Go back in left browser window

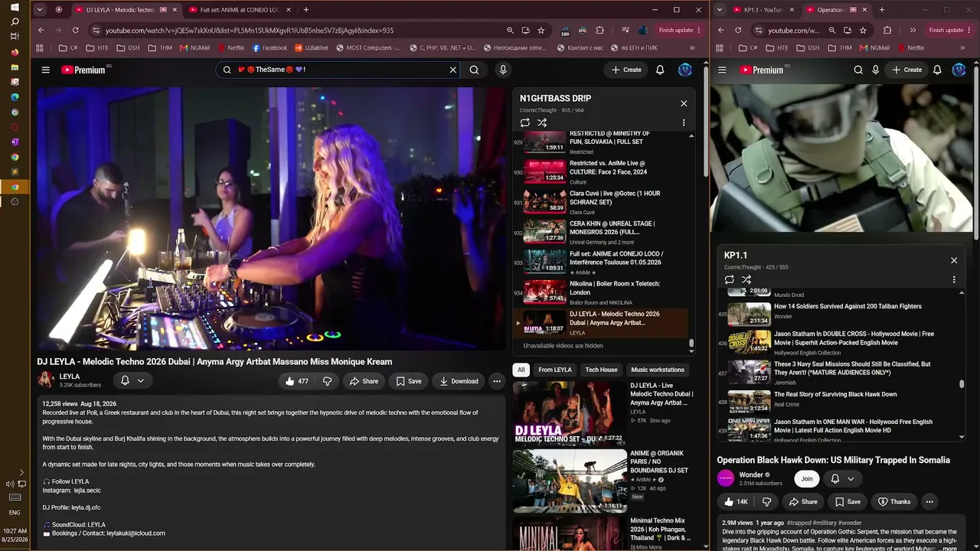point(41,30)
